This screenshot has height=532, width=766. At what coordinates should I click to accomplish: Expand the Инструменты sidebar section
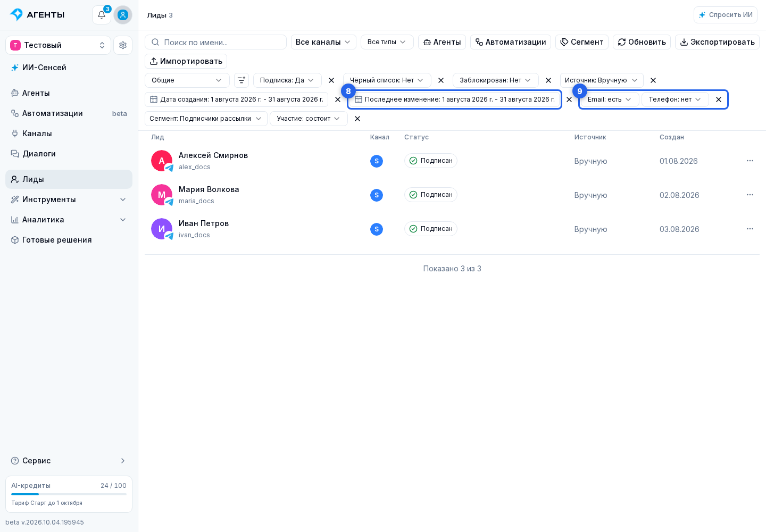click(x=69, y=199)
